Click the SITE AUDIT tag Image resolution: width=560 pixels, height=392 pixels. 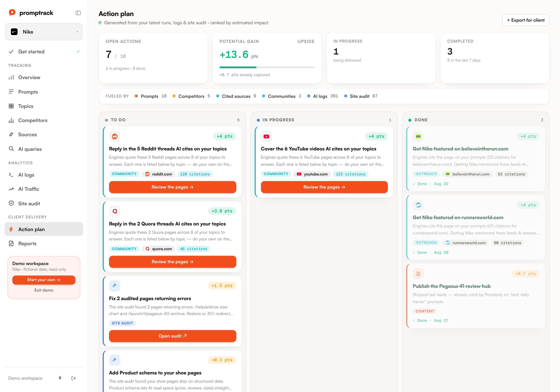click(122, 323)
